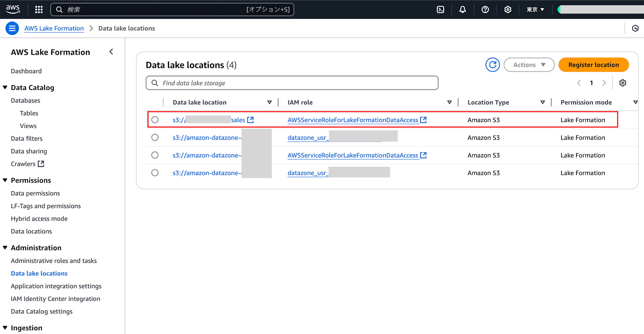Select the last amazon-datazone location radio
The width and height of the screenshot is (644, 334).
tap(155, 173)
